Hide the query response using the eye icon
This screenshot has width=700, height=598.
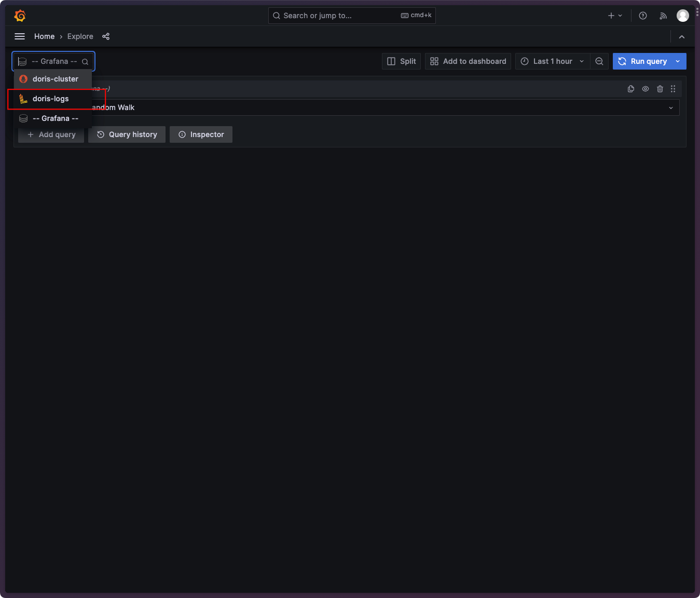click(645, 89)
